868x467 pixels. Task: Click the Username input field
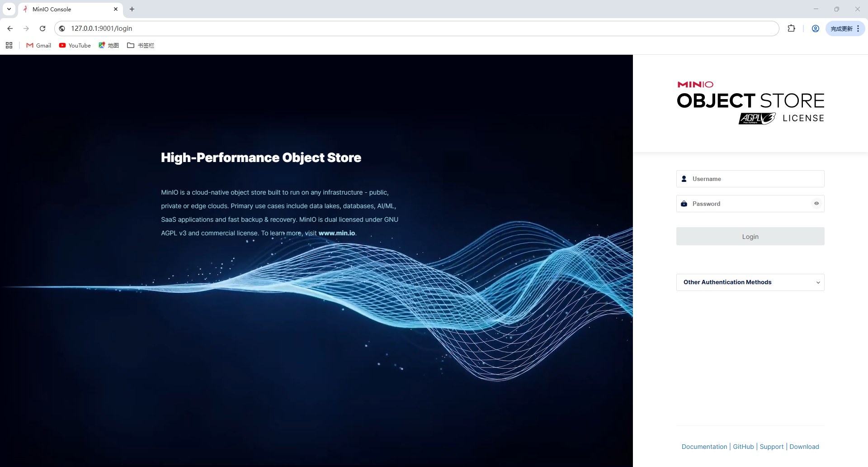(x=750, y=179)
